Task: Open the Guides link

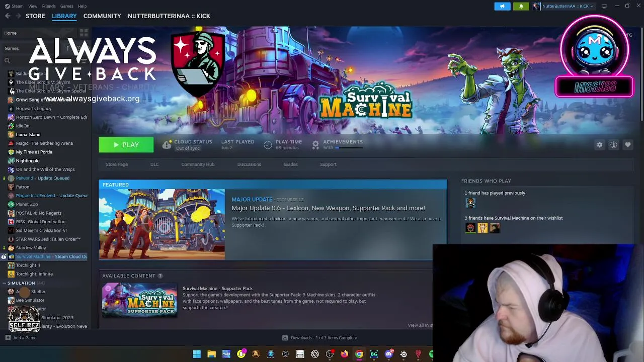Action: click(x=290, y=164)
